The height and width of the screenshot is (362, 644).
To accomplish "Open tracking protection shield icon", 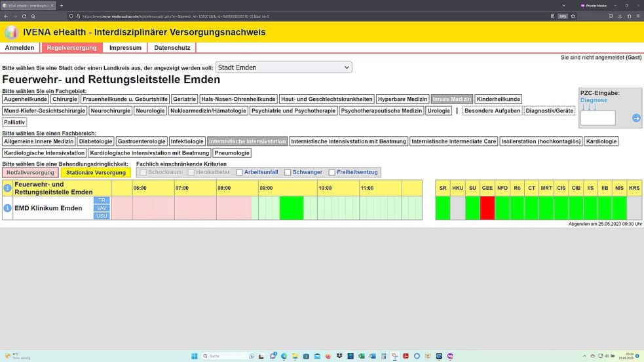I will [x=71, y=16].
